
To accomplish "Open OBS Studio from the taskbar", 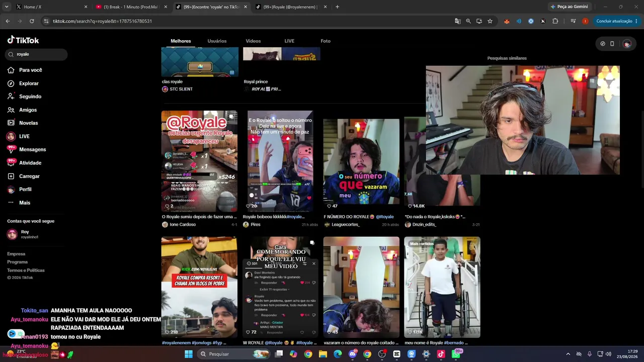I will 382,354.
